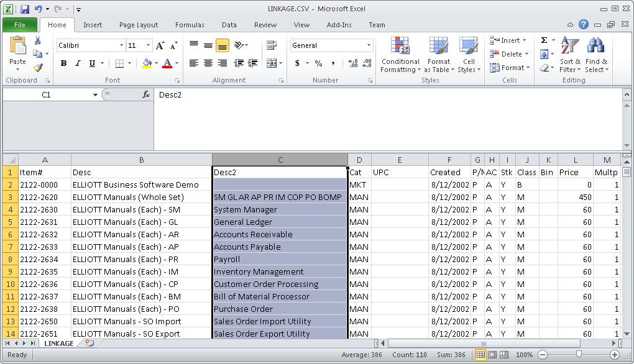Image resolution: width=634 pixels, height=364 pixels.
Task: Open the Format cells menu
Action: point(510,68)
